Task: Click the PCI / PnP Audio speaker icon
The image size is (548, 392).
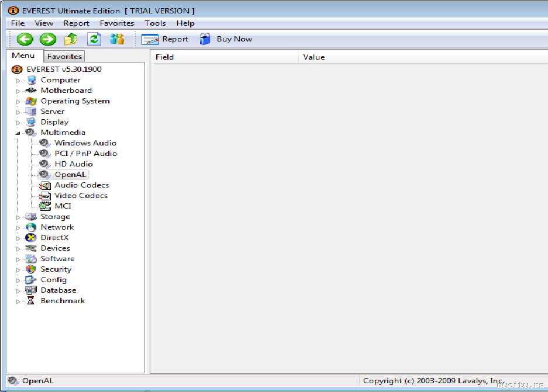Action: coord(45,153)
